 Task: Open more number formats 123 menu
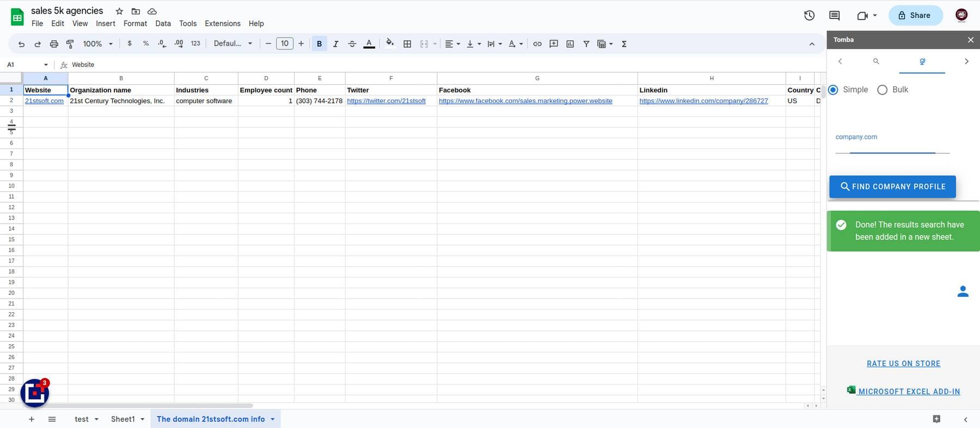coord(195,44)
